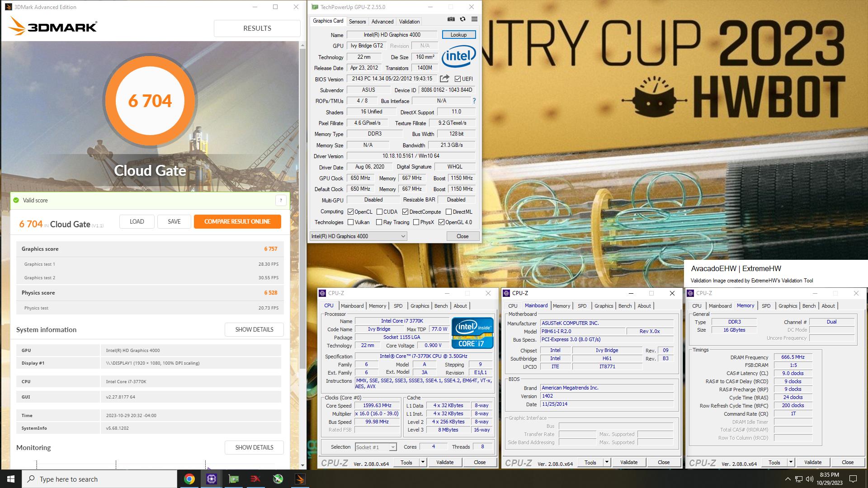Click the taskbar clock showing 8:35 PM

pos(829,479)
